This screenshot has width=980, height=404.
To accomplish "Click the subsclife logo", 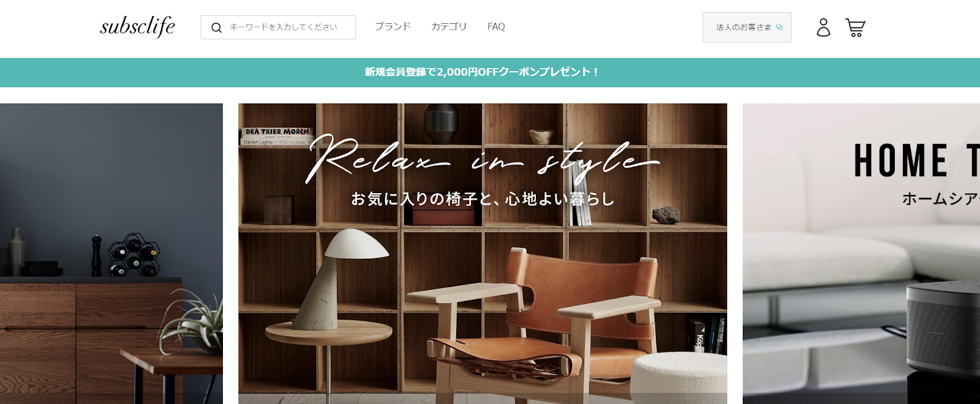I will coord(138,27).
